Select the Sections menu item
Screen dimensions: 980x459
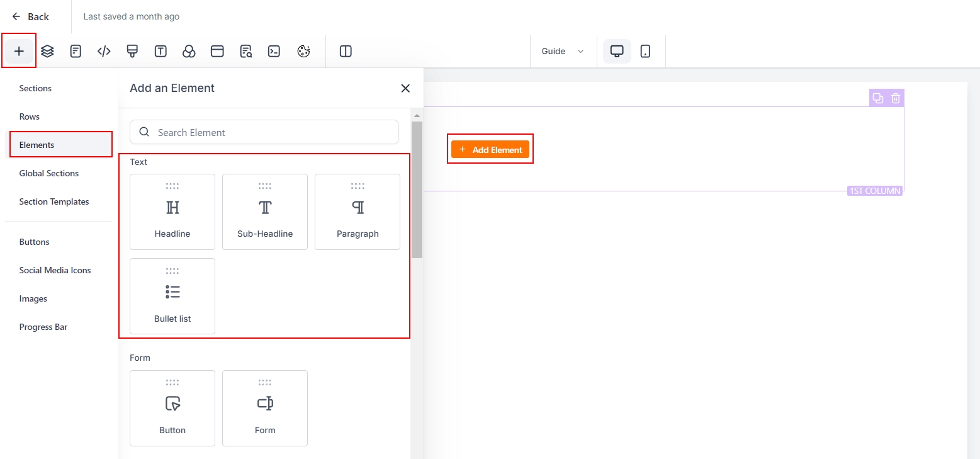point(35,88)
